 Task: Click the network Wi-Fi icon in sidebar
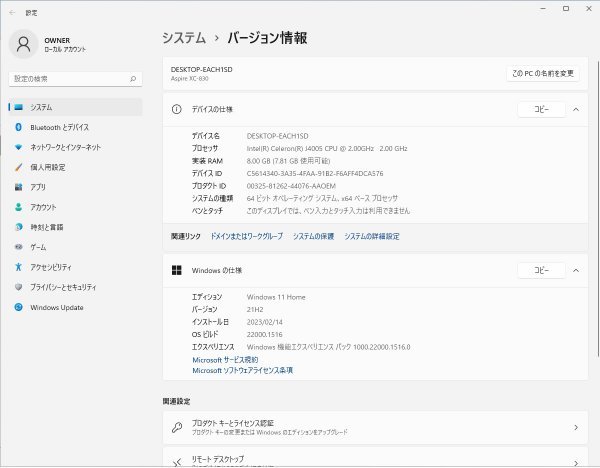tap(18, 147)
